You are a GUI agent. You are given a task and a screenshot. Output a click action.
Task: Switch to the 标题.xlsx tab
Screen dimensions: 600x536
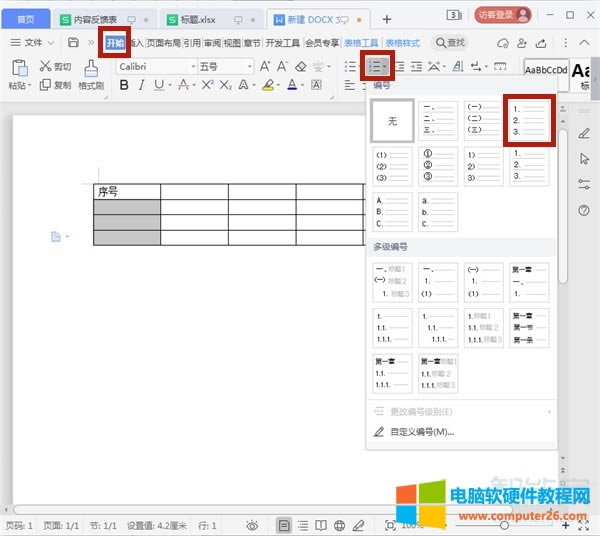click(x=202, y=18)
